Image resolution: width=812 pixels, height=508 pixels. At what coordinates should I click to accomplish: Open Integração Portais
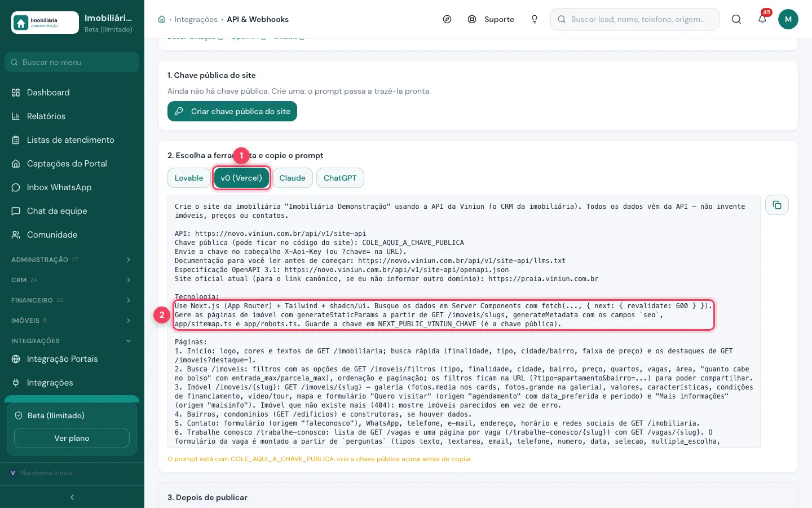point(72,359)
